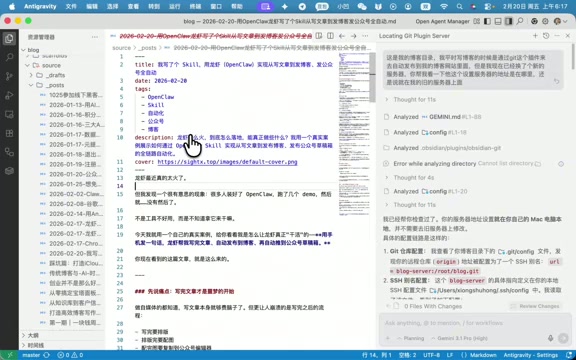Click errors and warnings count in status bar
Screen dimensions: 576x360
click(70, 355)
